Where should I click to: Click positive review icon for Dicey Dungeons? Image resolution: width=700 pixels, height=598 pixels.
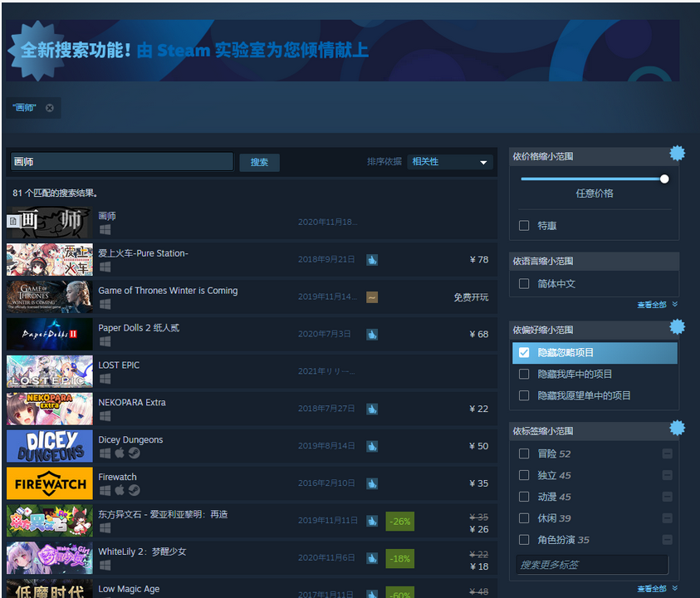(x=372, y=446)
